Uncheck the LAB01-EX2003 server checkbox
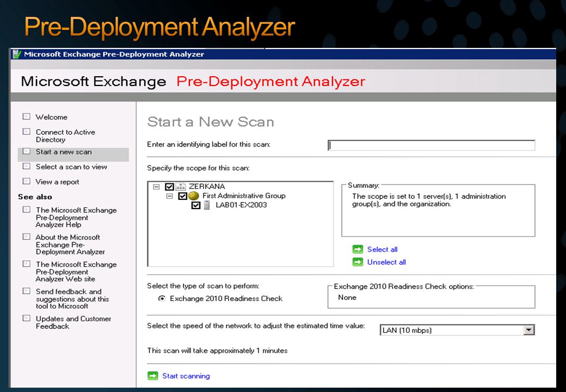This screenshot has height=392, width=566. [x=195, y=205]
